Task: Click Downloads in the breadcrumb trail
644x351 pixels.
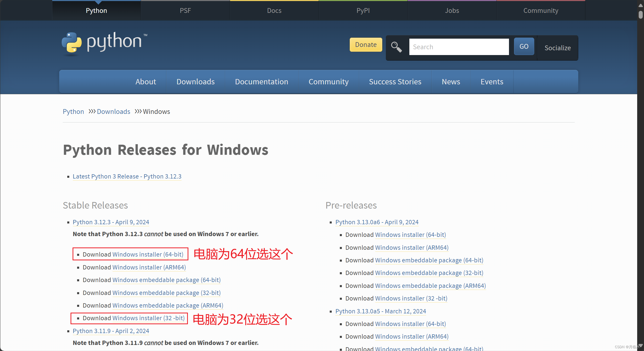Action: pos(114,112)
